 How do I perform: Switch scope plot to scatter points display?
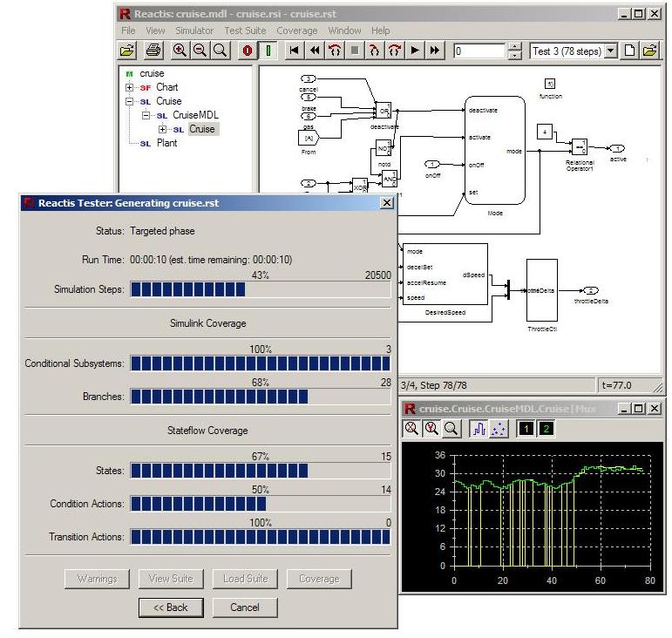499,429
